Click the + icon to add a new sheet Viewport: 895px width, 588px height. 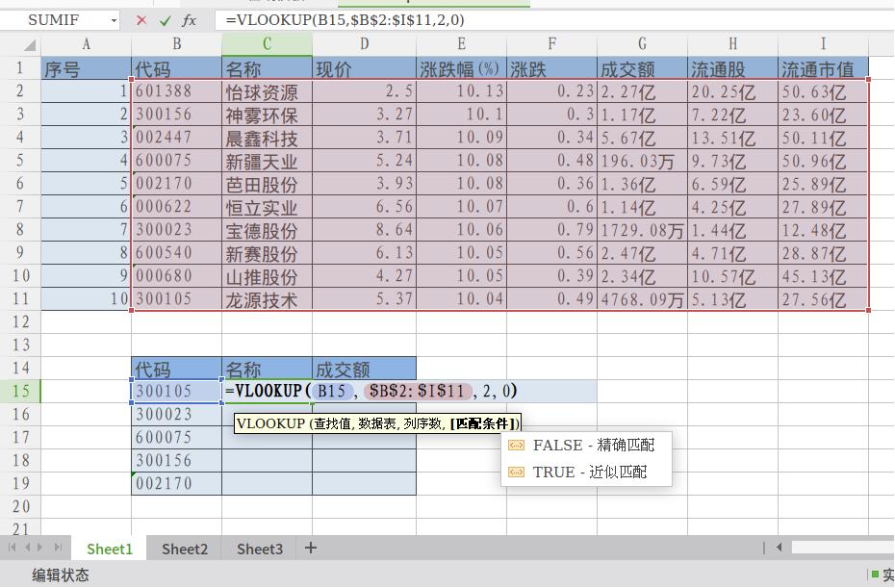coord(310,548)
